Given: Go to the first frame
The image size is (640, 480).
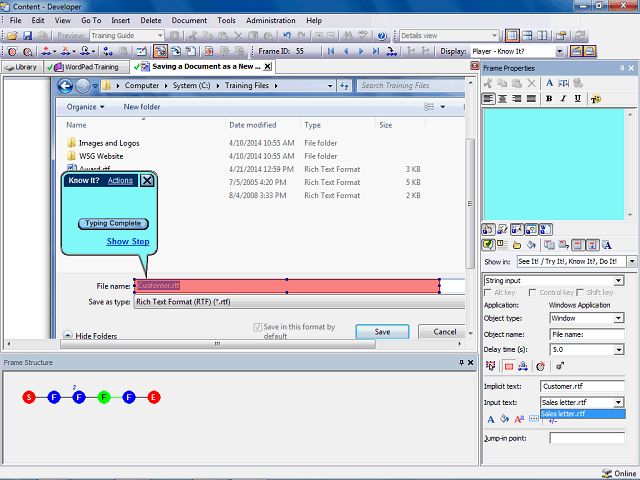Looking at the screenshot, I should click(331, 51).
